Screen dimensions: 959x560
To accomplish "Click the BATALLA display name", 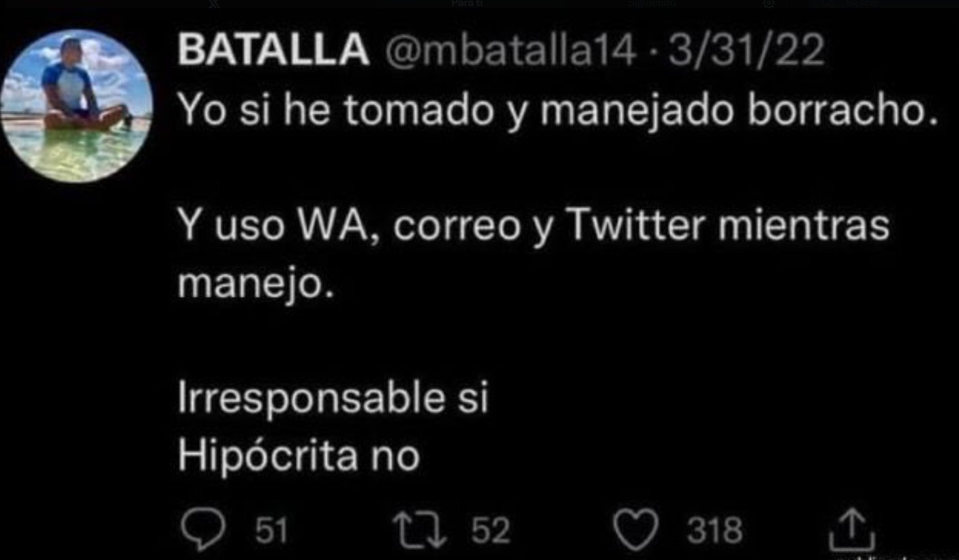I will 274,50.
